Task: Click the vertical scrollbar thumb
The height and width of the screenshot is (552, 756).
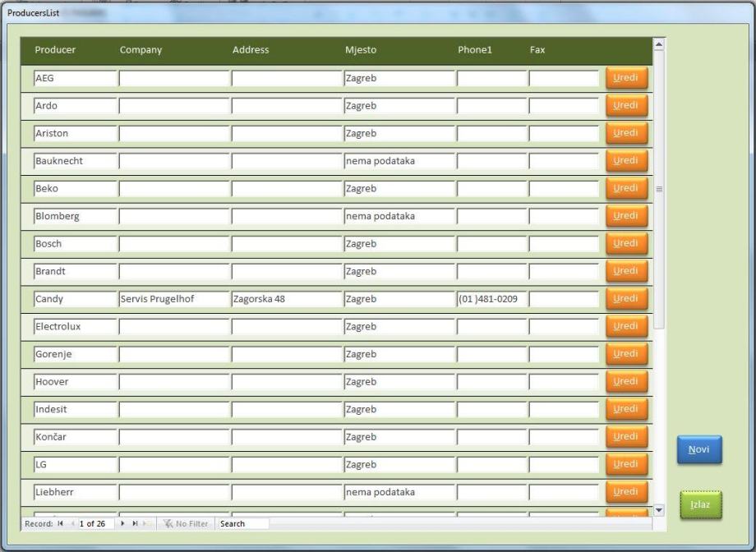Action: point(659,189)
